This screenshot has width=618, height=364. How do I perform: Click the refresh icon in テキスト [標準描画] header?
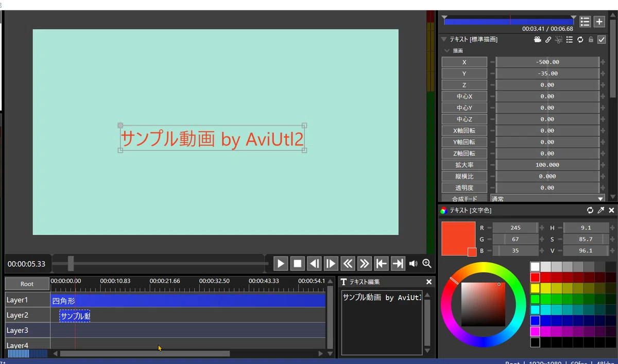[x=580, y=40]
